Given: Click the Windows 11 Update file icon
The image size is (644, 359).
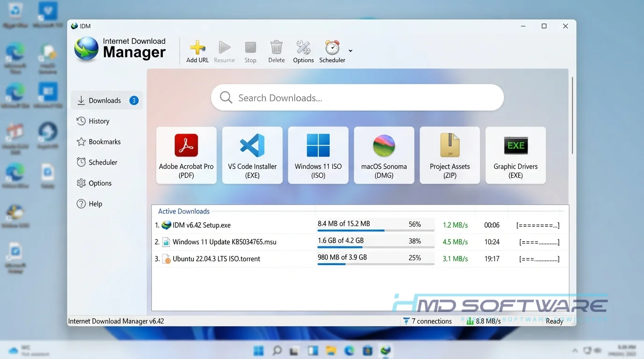Looking at the screenshot, I should (x=166, y=242).
